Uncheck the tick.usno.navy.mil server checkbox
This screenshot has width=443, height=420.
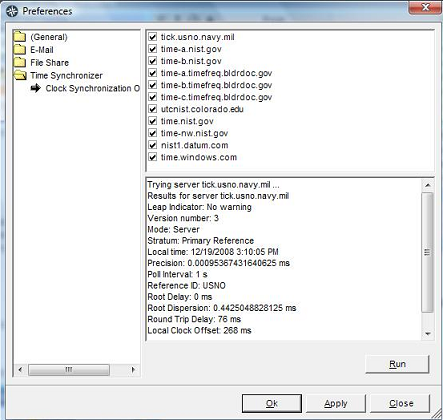click(152, 37)
